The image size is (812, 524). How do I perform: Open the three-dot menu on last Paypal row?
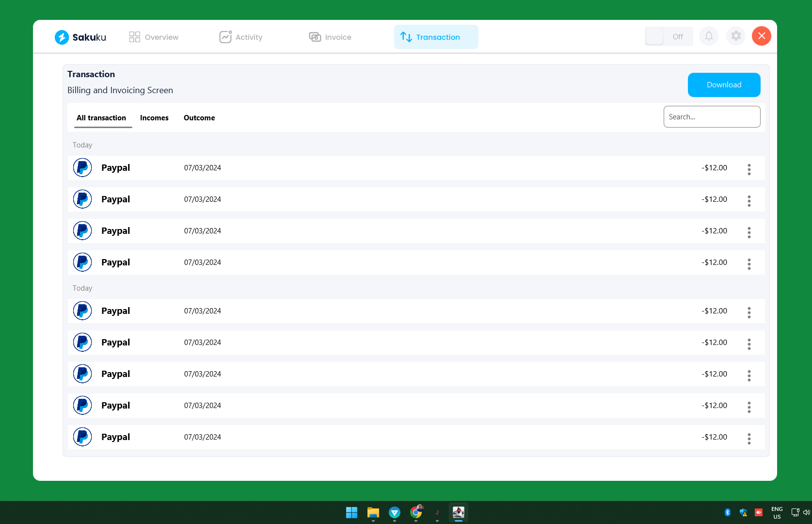pyautogui.click(x=749, y=439)
